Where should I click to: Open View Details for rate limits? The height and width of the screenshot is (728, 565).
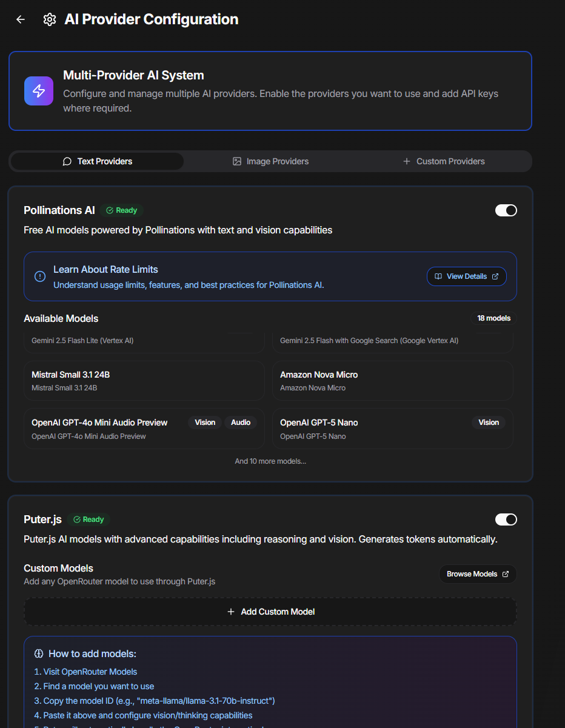click(x=466, y=276)
